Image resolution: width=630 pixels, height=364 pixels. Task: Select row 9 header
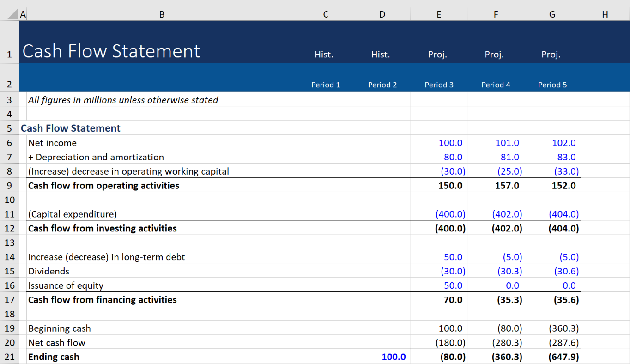pos(9,186)
